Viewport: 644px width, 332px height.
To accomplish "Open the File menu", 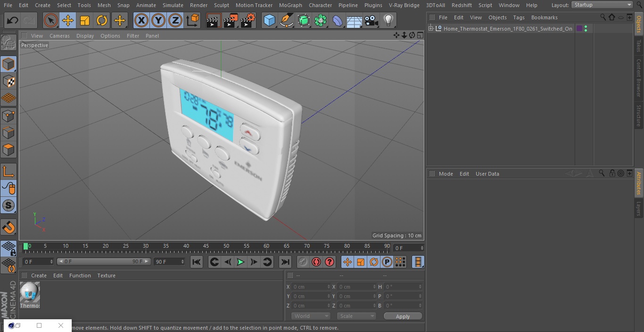I will 8,5.
